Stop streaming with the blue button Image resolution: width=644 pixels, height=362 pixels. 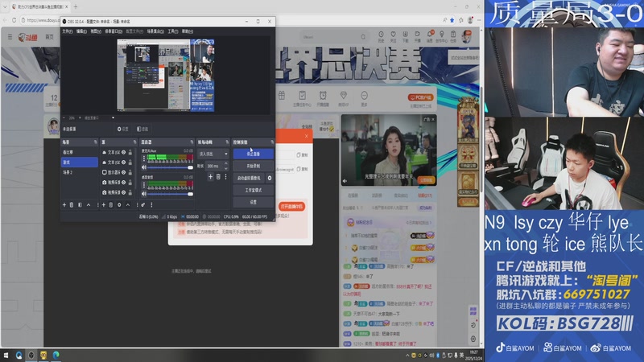253,154
